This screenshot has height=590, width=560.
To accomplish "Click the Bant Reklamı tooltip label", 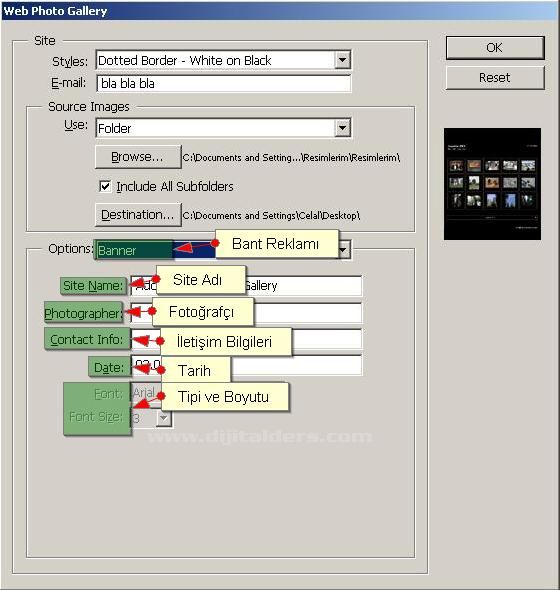I will pos(276,244).
